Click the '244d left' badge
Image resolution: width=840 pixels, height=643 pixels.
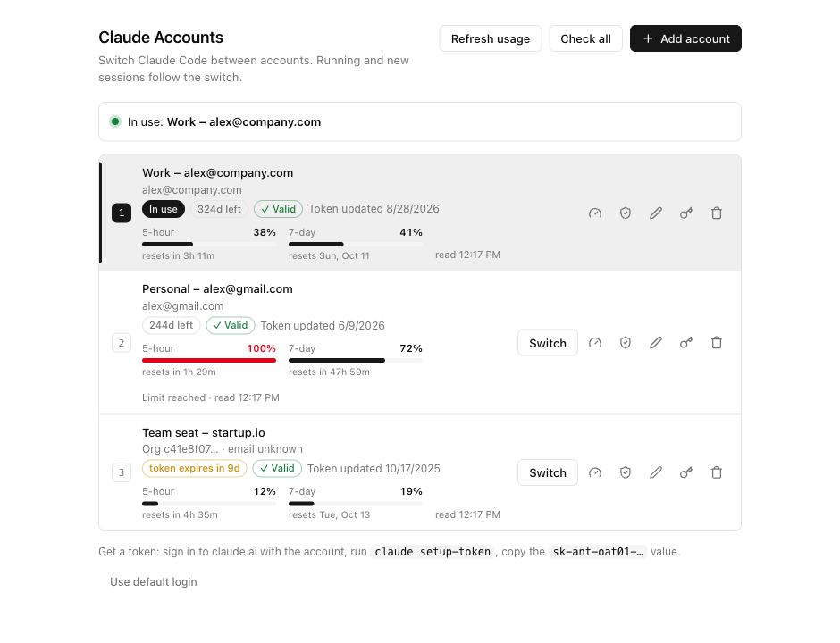pos(171,325)
